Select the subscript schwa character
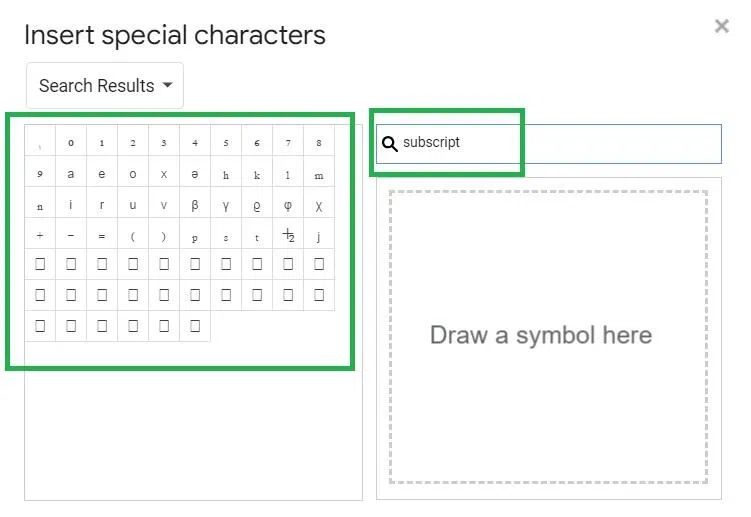Image resolution: width=751 pixels, height=517 pixels. (x=195, y=174)
